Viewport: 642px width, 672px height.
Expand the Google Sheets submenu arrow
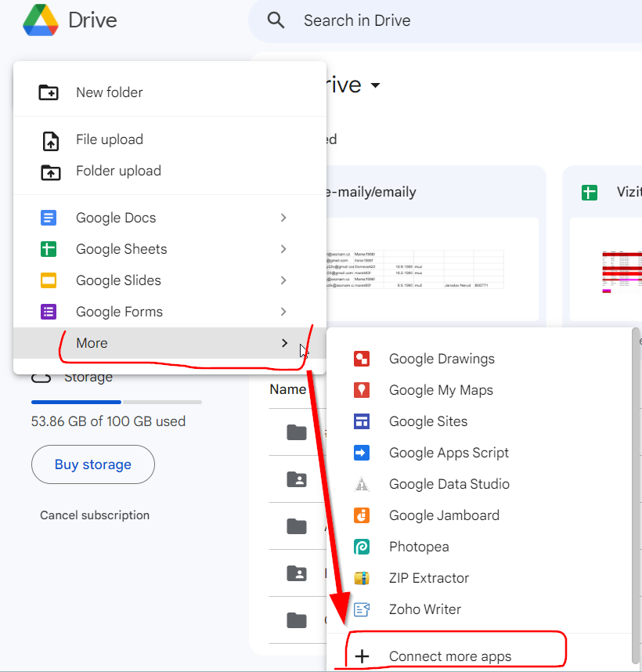click(283, 249)
